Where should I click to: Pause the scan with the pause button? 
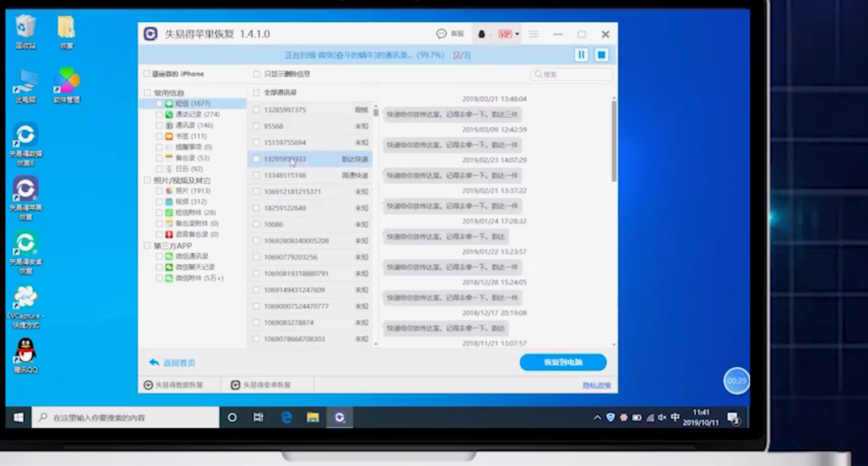(581, 55)
